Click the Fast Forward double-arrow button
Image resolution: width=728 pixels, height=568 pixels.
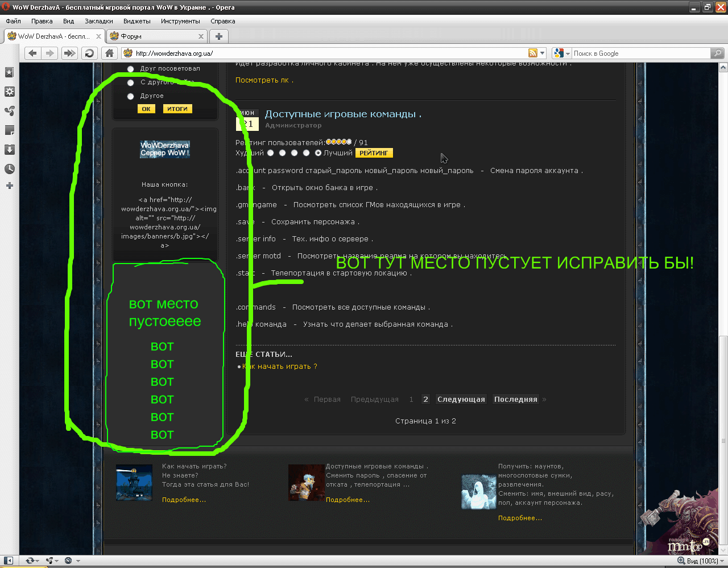pos(69,53)
